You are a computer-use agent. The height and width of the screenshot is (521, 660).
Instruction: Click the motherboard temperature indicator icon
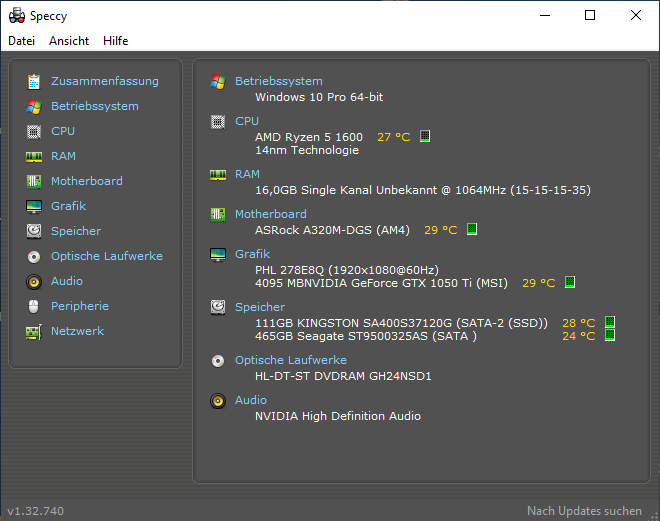(x=472, y=229)
